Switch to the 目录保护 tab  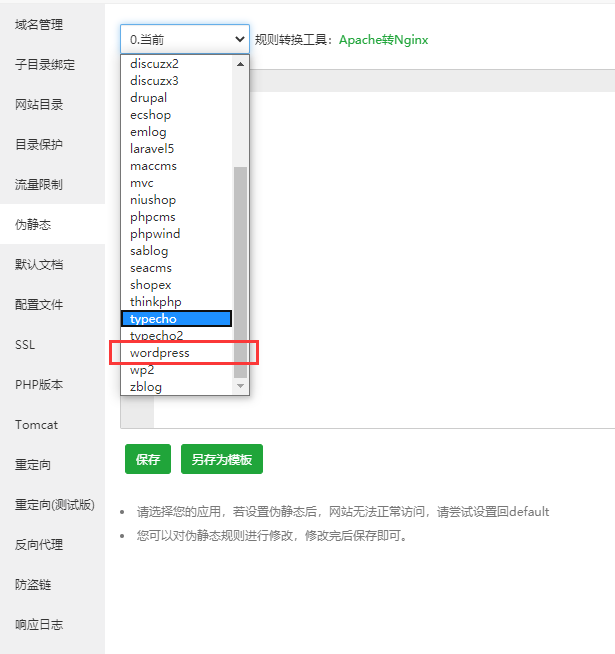click(x=53, y=145)
